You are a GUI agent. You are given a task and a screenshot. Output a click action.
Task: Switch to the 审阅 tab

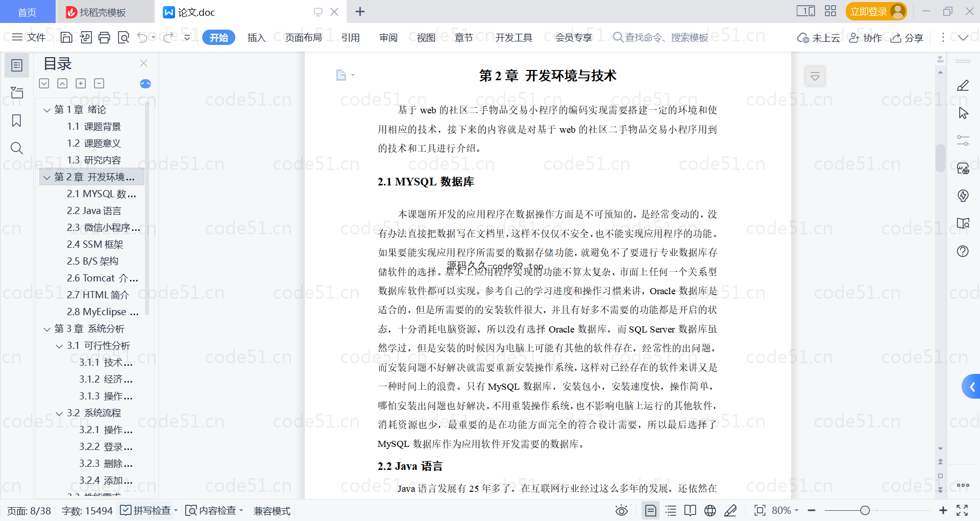388,37
